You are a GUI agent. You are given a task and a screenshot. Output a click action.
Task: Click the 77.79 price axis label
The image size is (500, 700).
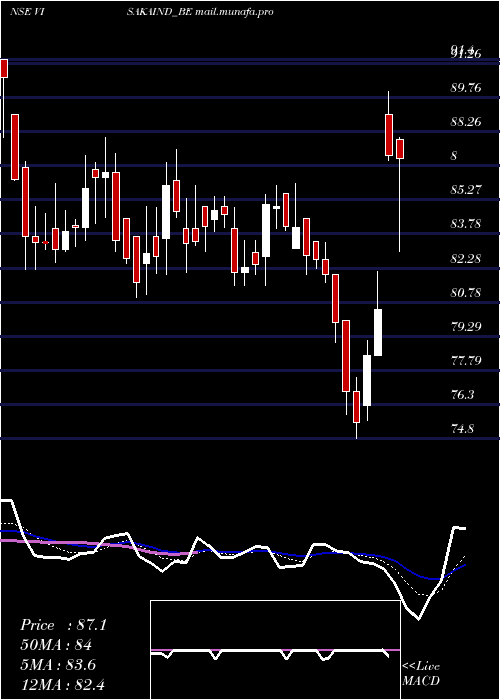click(x=466, y=361)
